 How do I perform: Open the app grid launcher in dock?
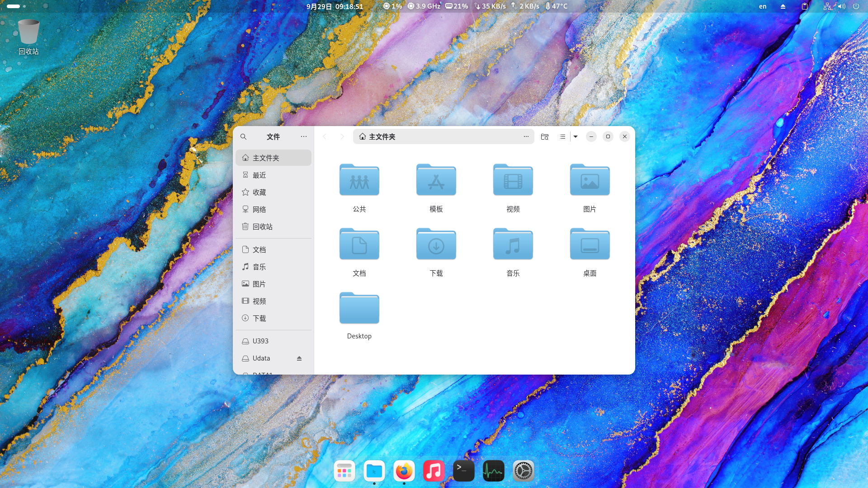344,471
